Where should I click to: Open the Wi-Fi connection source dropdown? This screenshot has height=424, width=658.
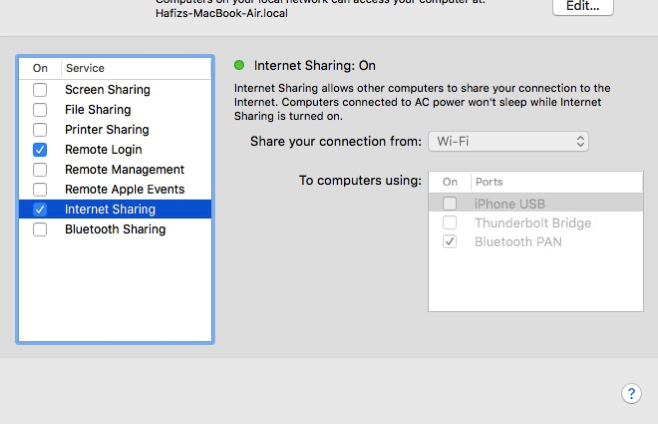pyautogui.click(x=508, y=141)
